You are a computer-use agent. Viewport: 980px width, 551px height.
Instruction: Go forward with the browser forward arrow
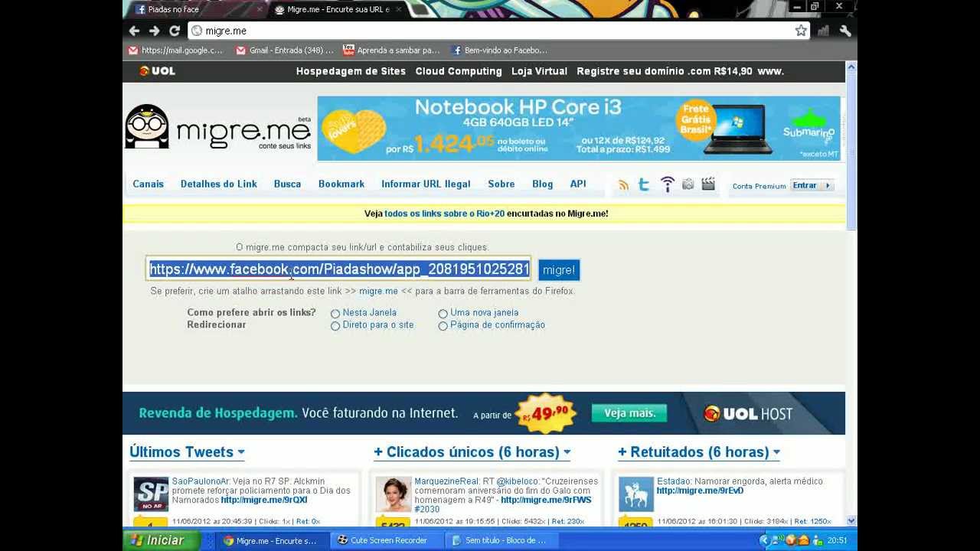coord(154,31)
